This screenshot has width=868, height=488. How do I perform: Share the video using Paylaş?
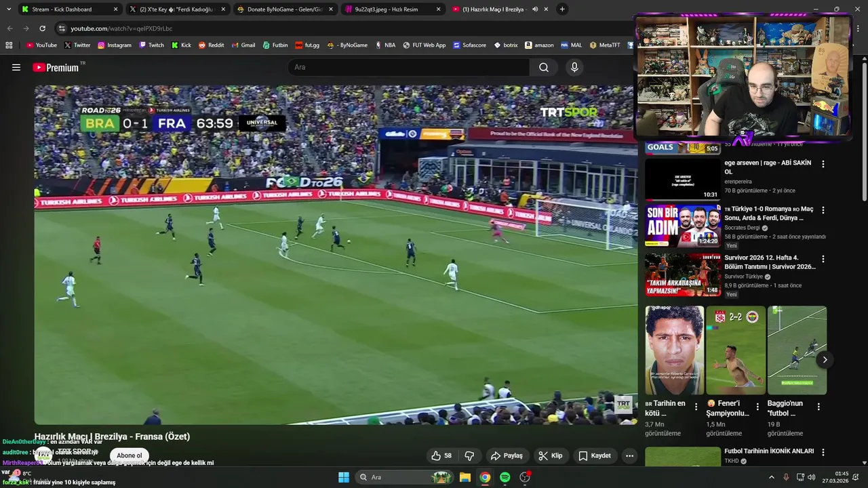coord(507,455)
